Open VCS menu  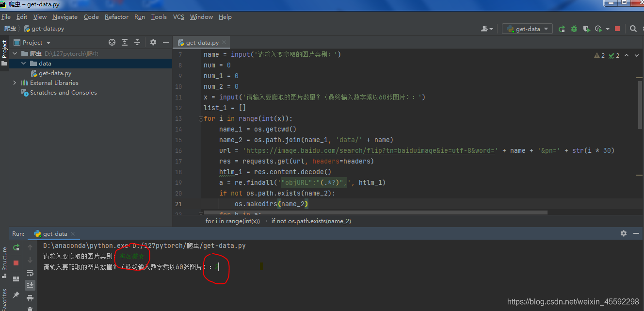[178, 17]
